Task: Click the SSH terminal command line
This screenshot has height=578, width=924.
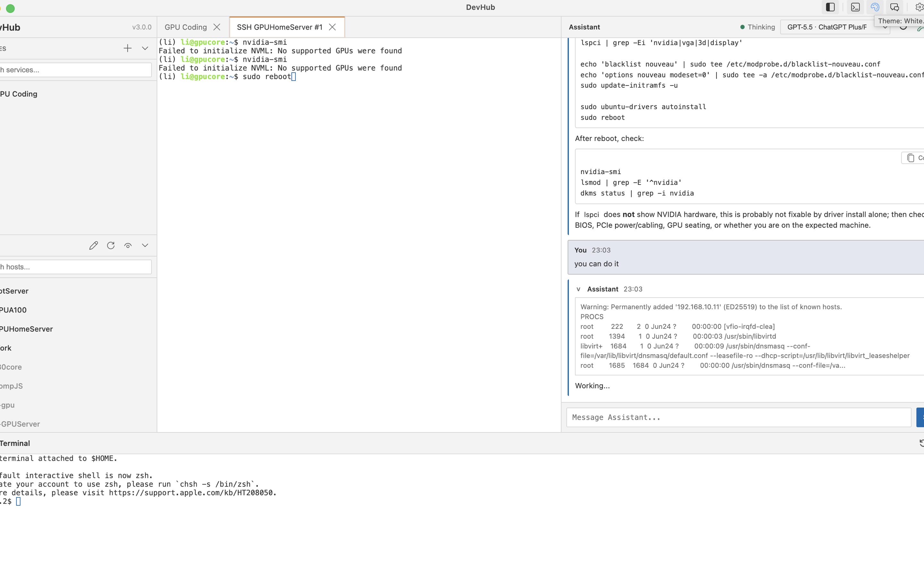Action: tap(227, 77)
